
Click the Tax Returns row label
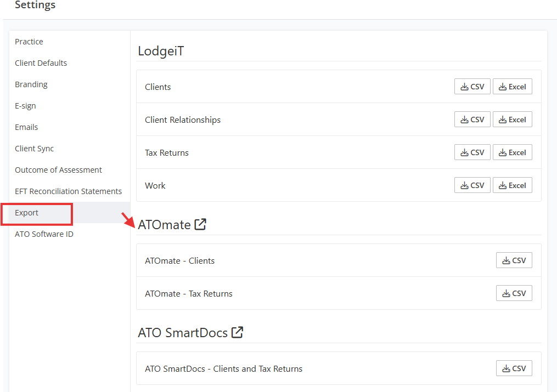click(167, 152)
